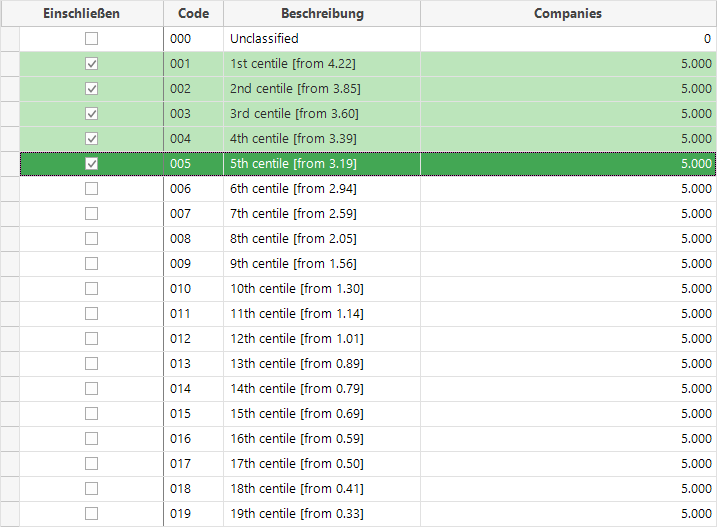Uncheck the 3rd centile checkbox
The width and height of the screenshot is (717, 527).
click(x=91, y=113)
